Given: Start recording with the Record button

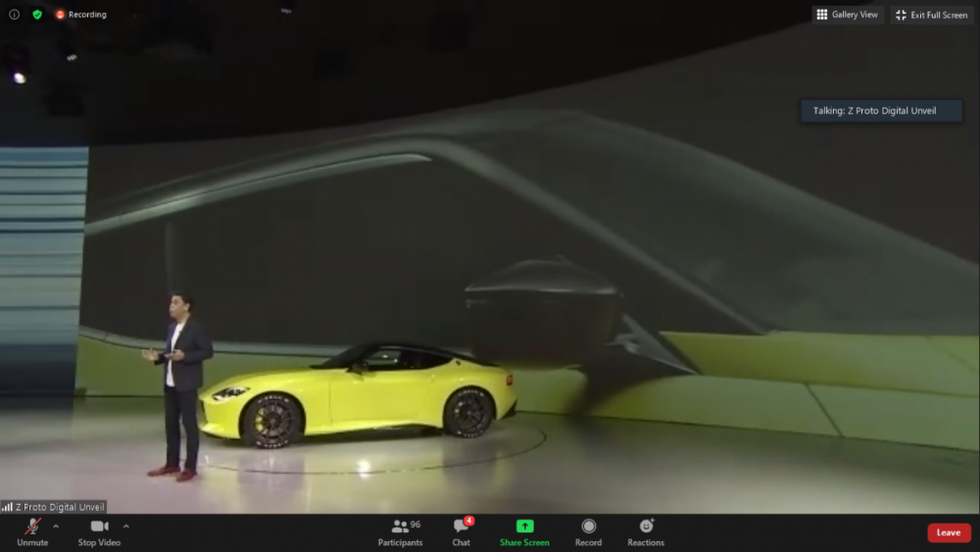Looking at the screenshot, I should tap(588, 532).
